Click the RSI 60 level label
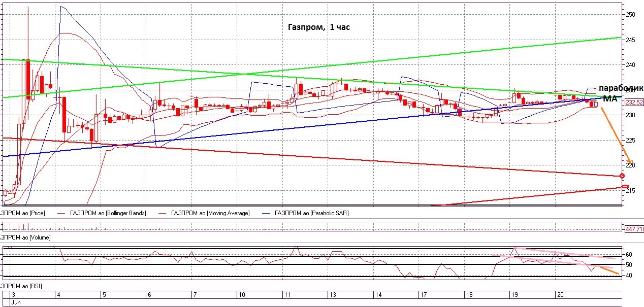This screenshot has height=307, width=644. click(x=628, y=255)
